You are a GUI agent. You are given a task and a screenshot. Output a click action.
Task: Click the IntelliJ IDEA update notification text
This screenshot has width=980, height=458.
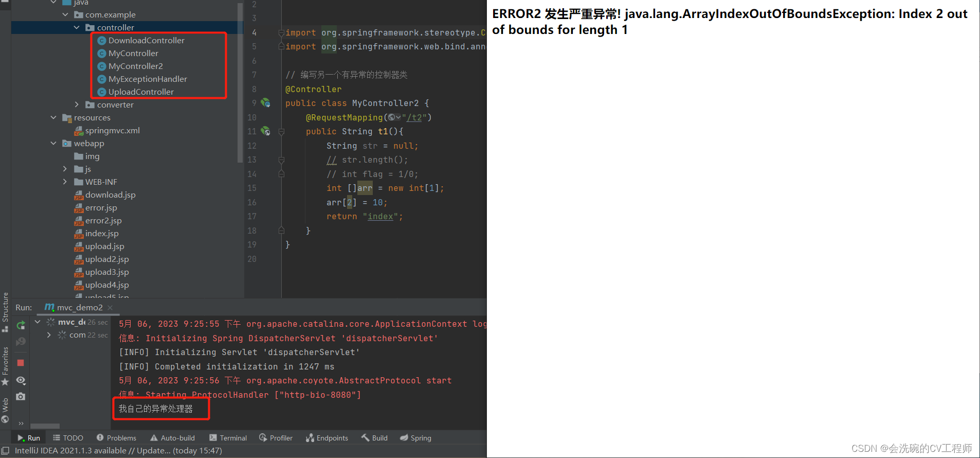tap(118, 451)
